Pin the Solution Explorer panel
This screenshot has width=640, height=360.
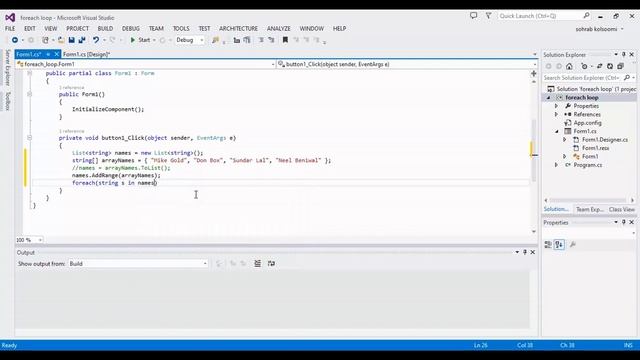coord(624,54)
